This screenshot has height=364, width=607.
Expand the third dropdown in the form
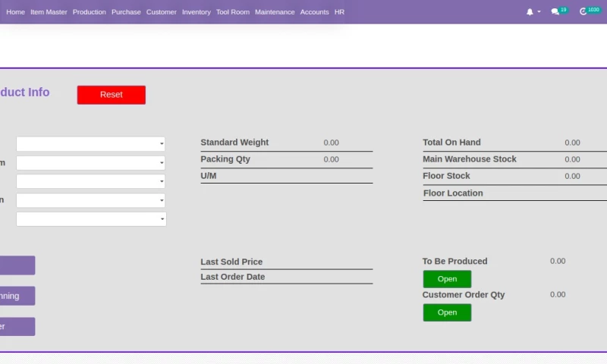click(x=90, y=182)
